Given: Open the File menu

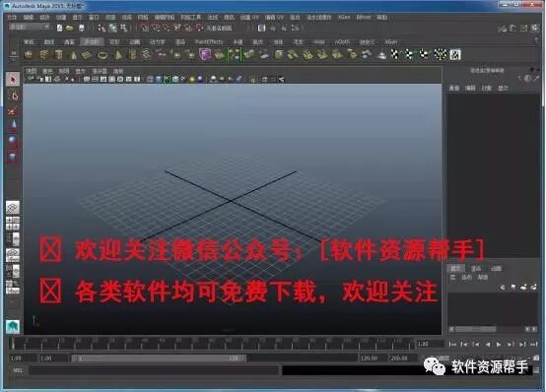Looking at the screenshot, I should coord(12,17).
